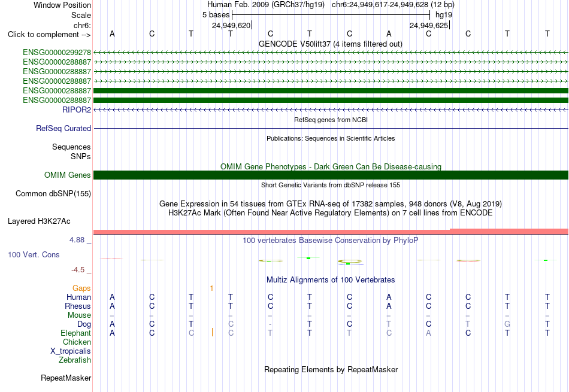
Task: Click the RefSeq Curated label
Action: pos(63,128)
